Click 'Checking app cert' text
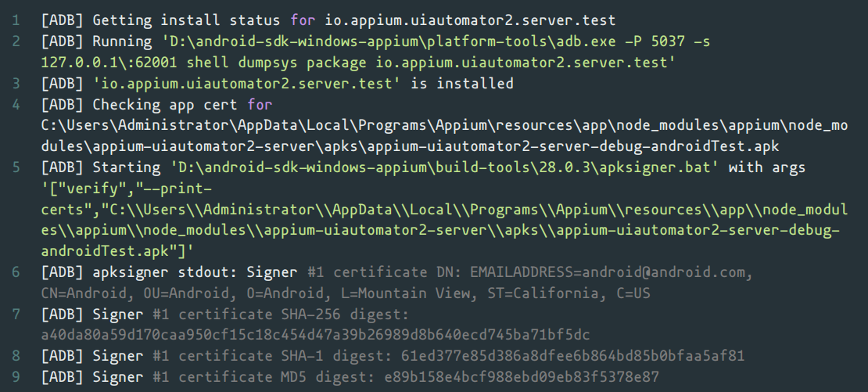 [165, 105]
